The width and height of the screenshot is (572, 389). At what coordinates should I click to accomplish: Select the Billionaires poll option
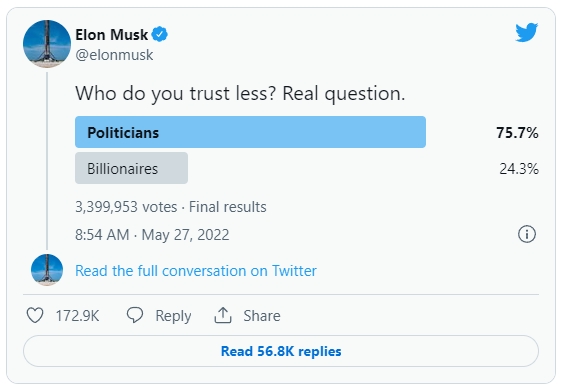(131, 168)
